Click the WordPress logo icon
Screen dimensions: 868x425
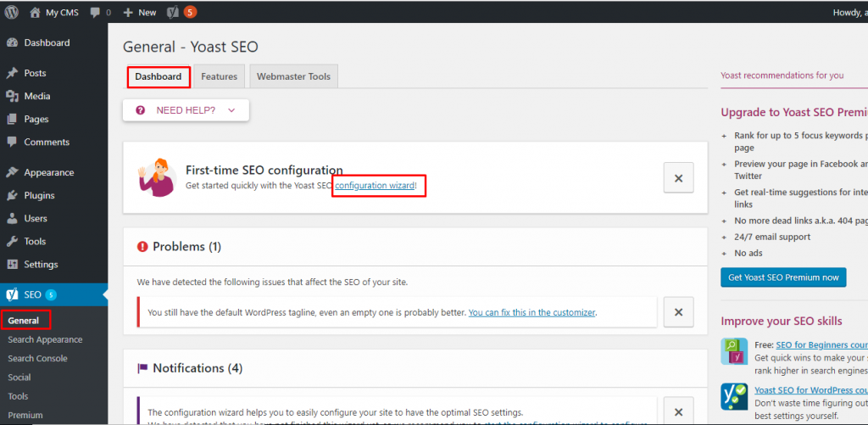click(x=11, y=12)
